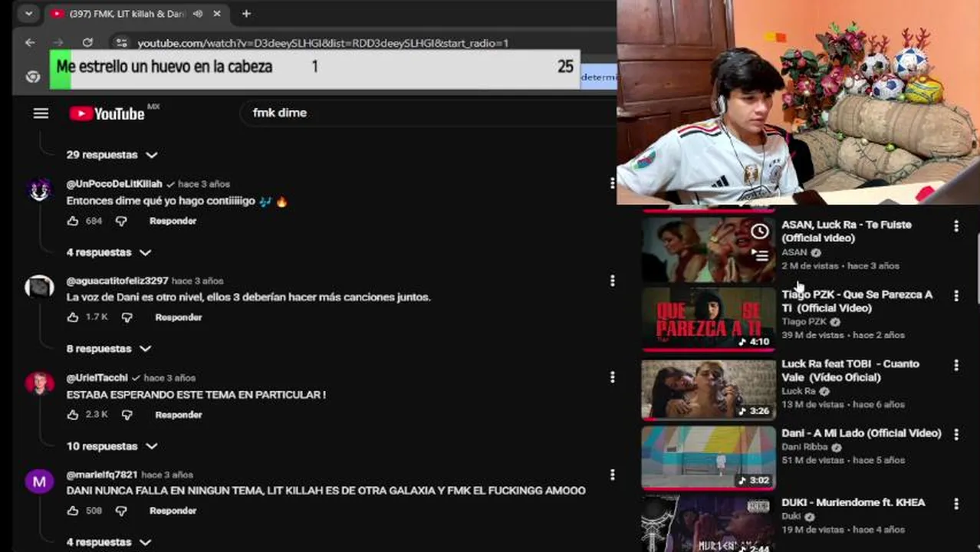
Task: Open options for @UnPocoDeLitKillah comment
Action: click(612, 183)
